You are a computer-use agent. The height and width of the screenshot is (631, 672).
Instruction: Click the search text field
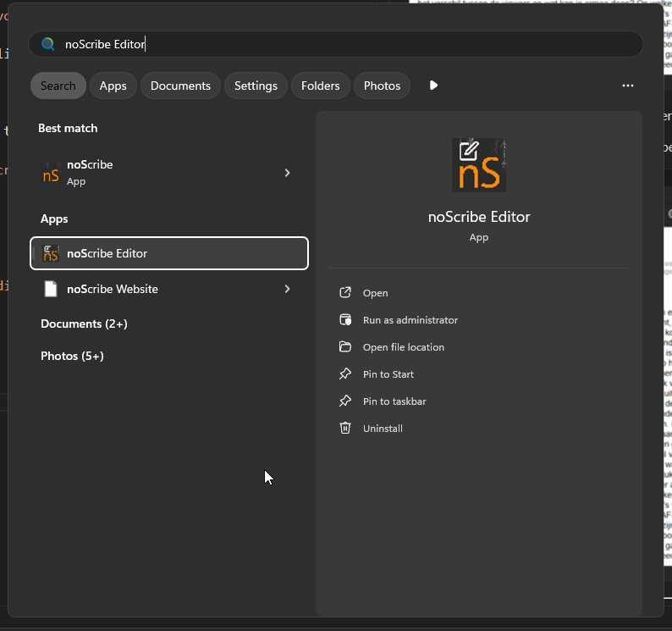point(339,44)
